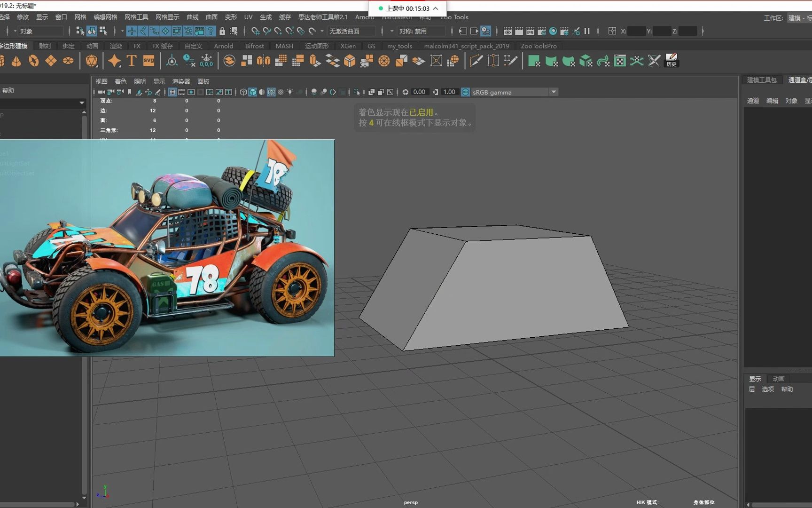Switch to the ZooToolsPro shelf tab
The image size is (812, 508).
pyautogui.click(x=539, y=46)
